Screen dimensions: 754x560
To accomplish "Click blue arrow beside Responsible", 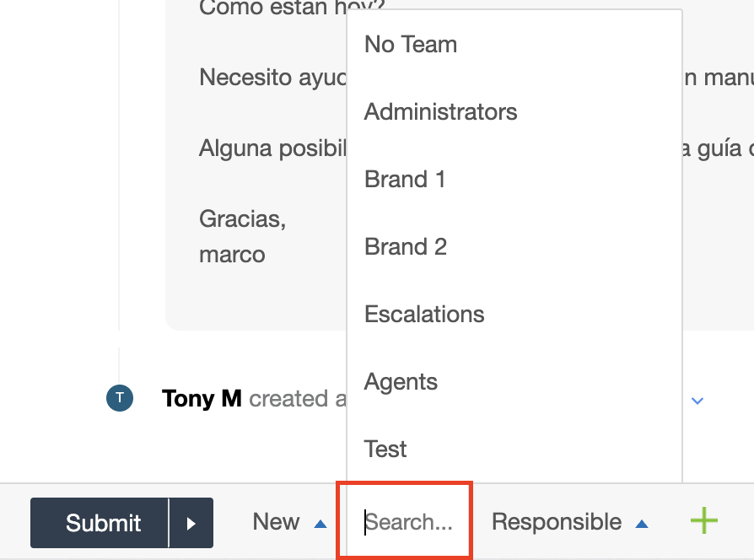I will click(x=642, y=524).
